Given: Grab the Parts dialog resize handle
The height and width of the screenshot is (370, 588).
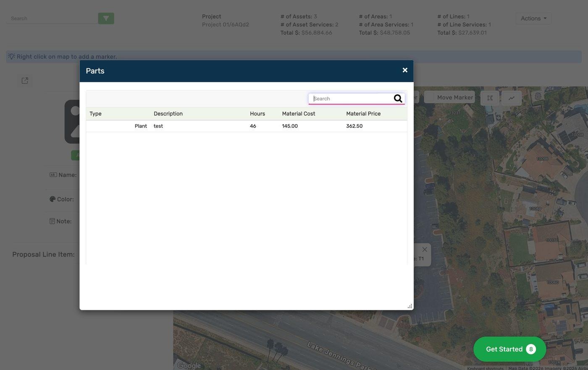Looking at the screenshot, I should click(x=410, y=306).
